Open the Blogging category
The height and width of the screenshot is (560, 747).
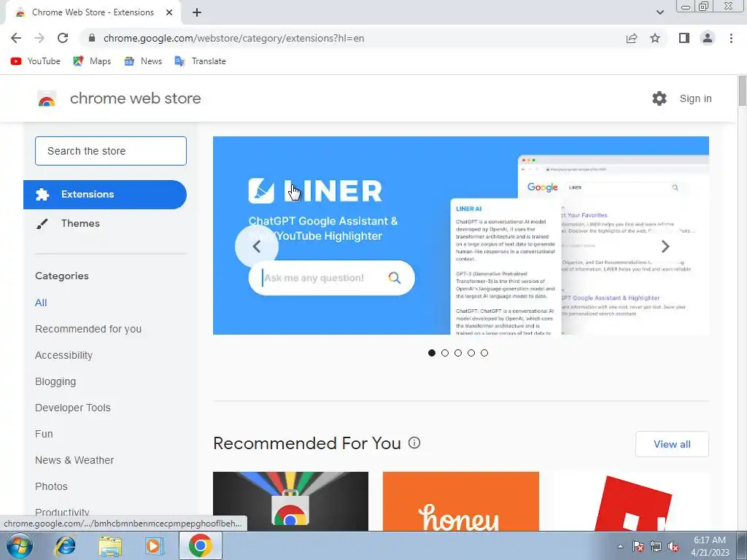55,381
